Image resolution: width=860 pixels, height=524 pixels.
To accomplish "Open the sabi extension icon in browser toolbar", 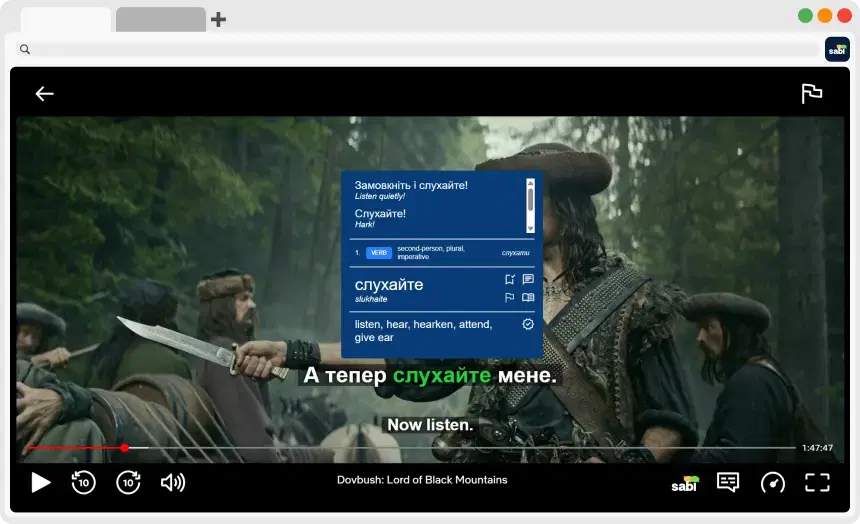I will [x=837, y=49].
